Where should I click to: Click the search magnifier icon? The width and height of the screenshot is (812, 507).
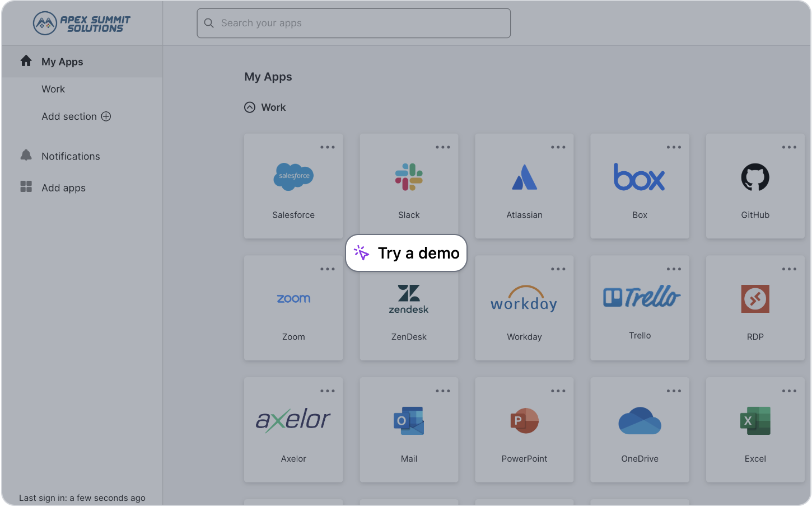point(209,23)
